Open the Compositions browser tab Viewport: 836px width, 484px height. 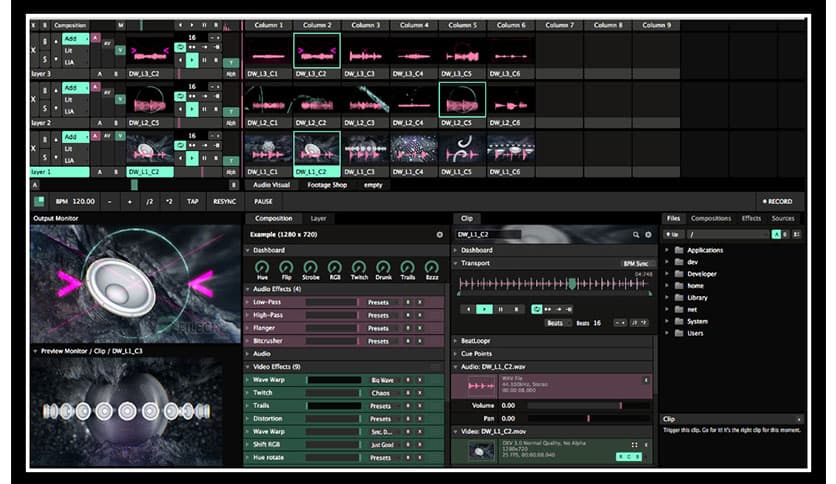pos(711,219)
